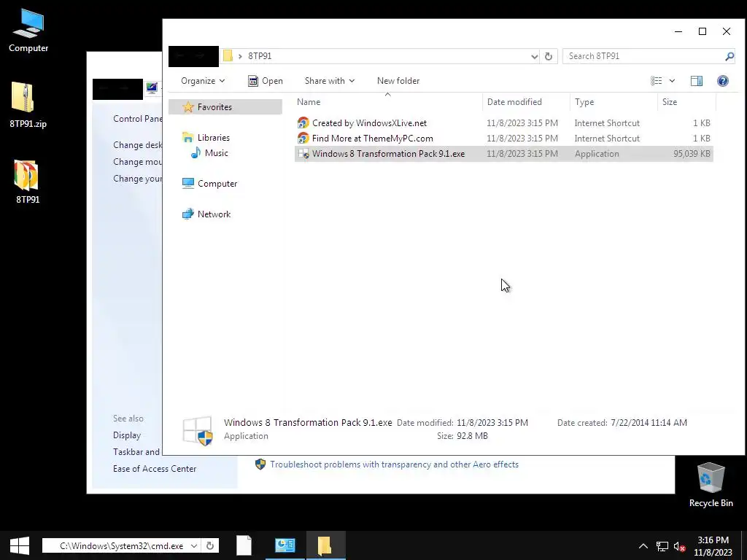Refresh the 8TP91 folder view
The height and width of the screenshot is (560, 747).
tap(549, 56)
